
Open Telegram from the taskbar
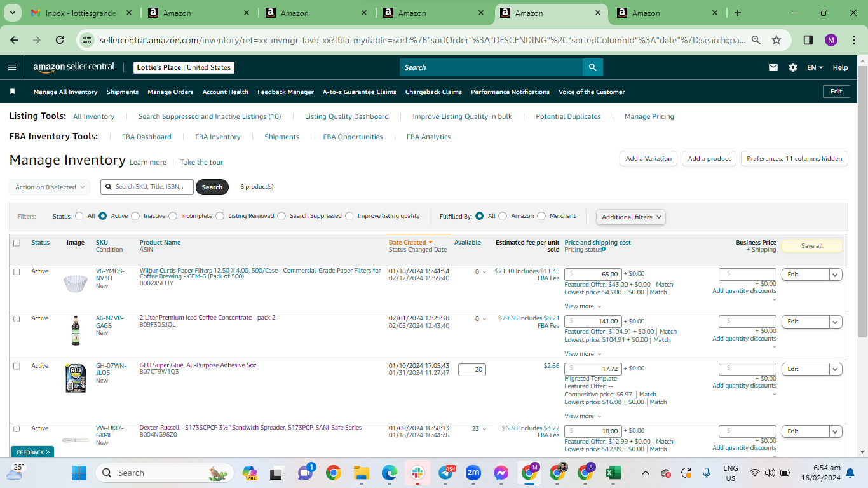point(445,473)
